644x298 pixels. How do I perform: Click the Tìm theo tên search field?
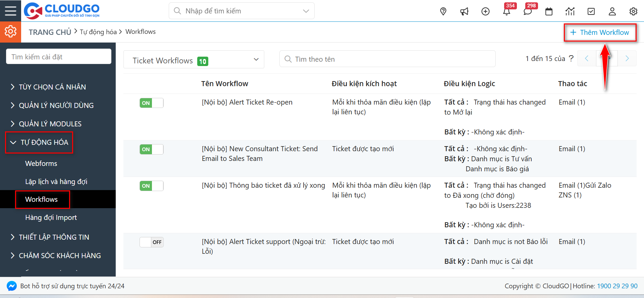point(387,59)
